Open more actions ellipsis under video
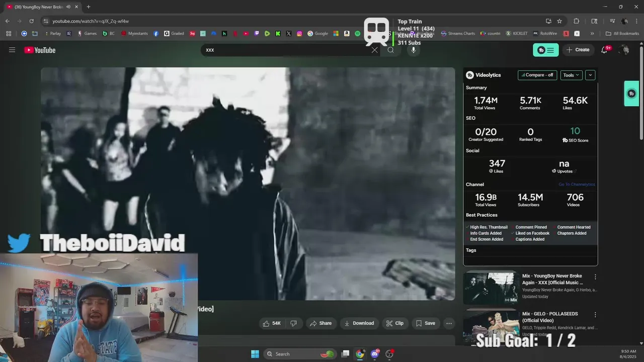 [449, 323]
